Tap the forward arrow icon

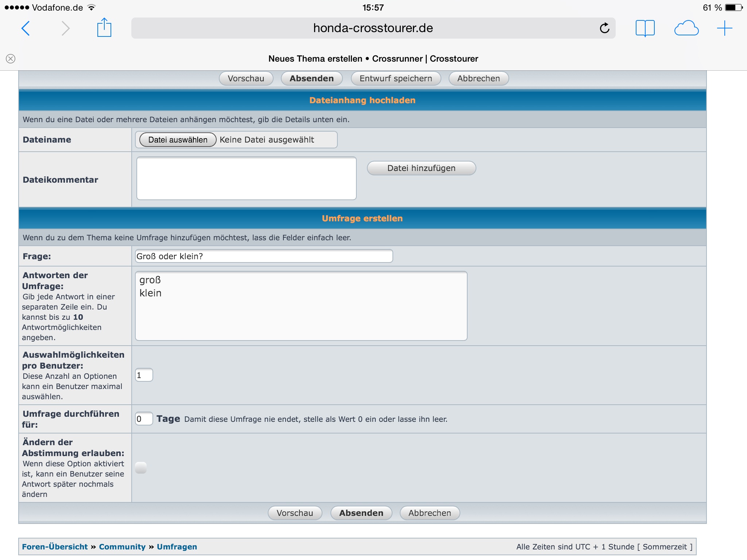65,28
